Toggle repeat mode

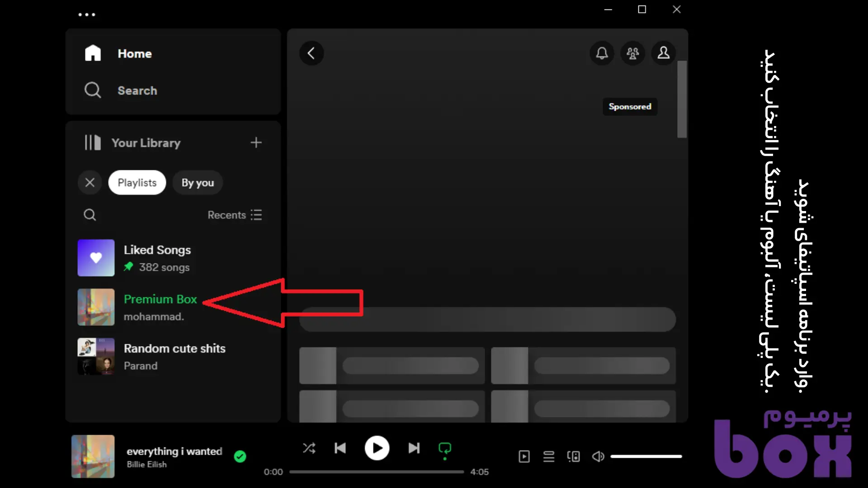tap(445, 449)
